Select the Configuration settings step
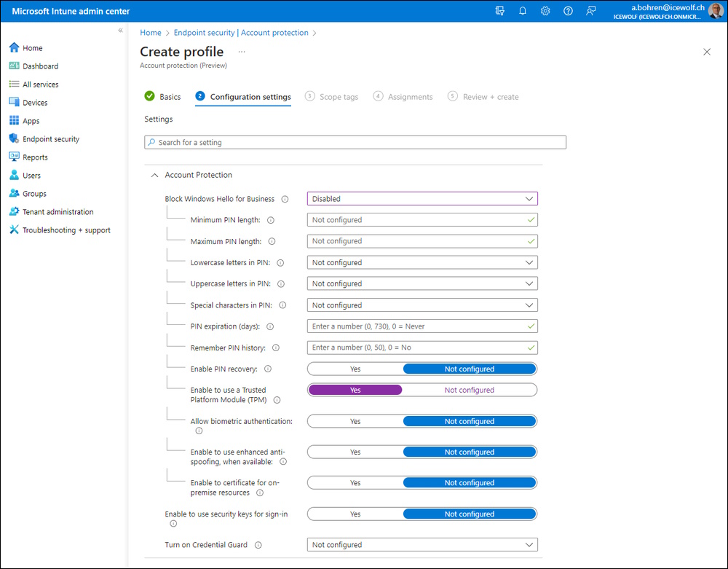Image resolution: width=728 pixels, height=569 pixels. [243, 97]
